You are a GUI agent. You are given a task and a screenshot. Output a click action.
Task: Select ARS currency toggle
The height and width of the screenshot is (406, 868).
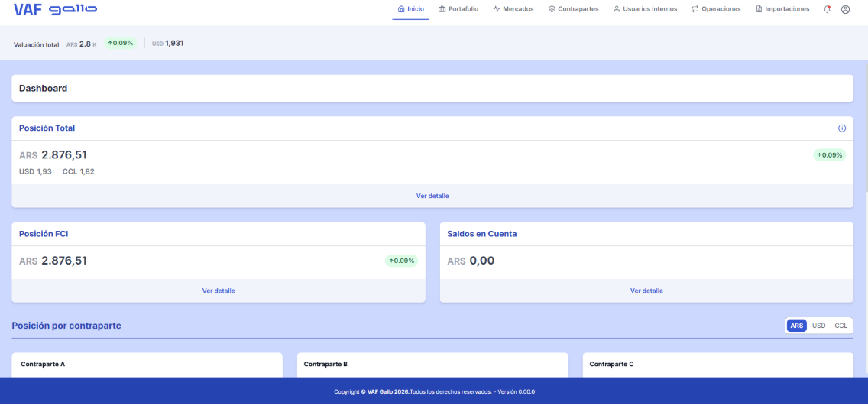[x=797, y=326]
